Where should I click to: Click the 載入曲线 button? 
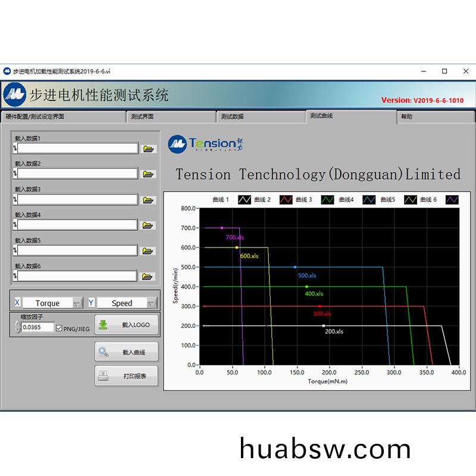click(x=127, y=352)
